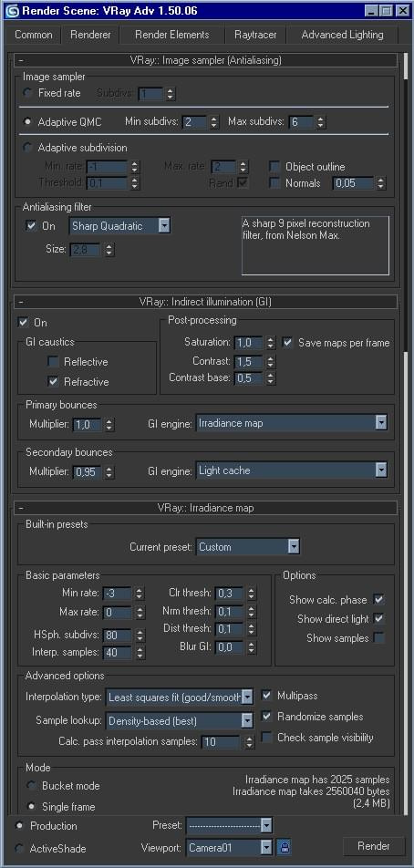Select ActiveShade render mode
This screenshot has width=414, height=868.
20,848
